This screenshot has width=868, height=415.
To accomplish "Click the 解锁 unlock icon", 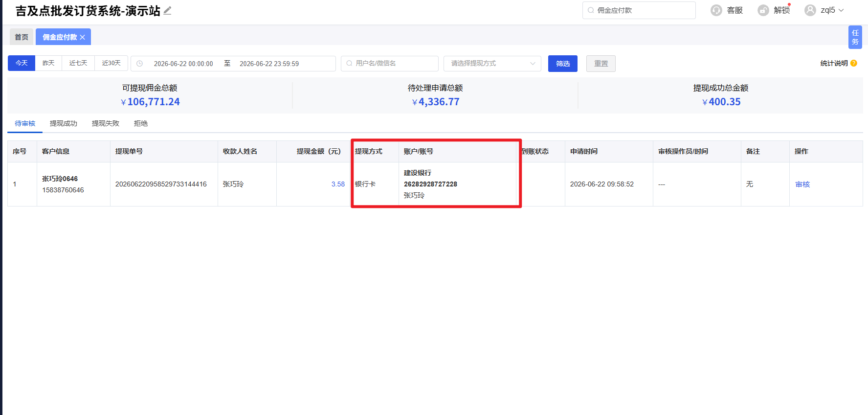I will 763,10.
